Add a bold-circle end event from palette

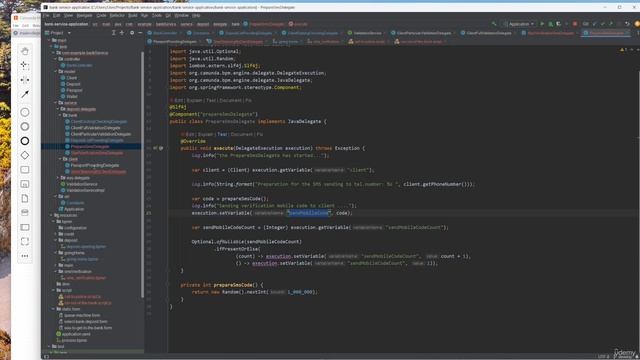25,141
